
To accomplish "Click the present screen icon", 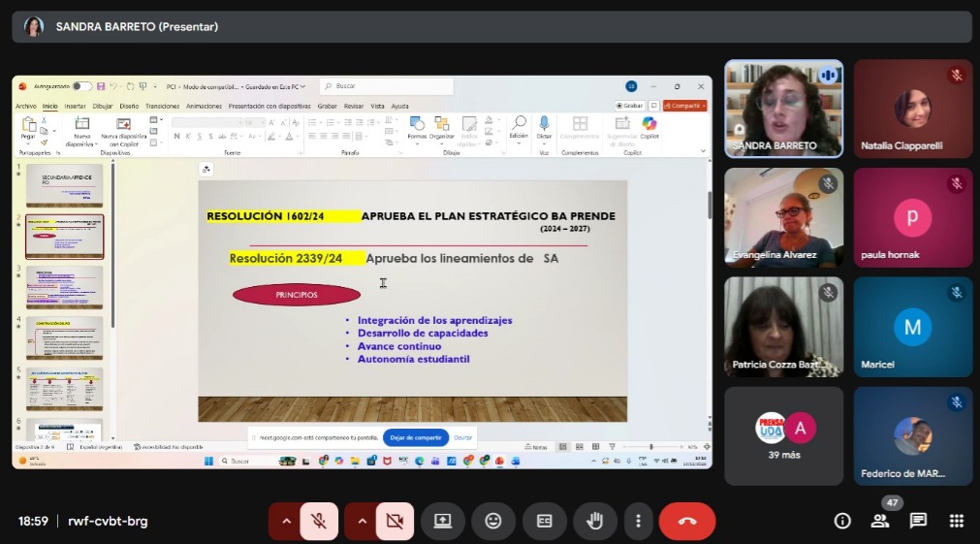I will point(443,521).
